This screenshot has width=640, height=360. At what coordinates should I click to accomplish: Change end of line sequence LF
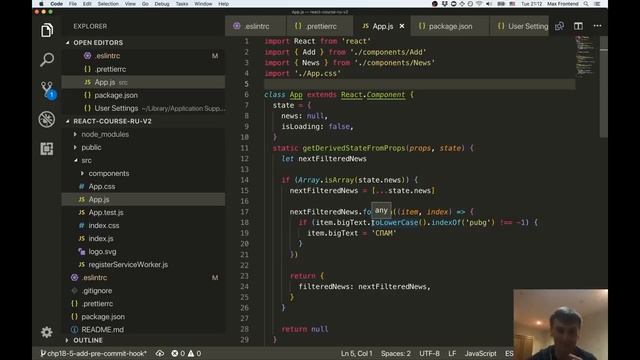[452, 353]
